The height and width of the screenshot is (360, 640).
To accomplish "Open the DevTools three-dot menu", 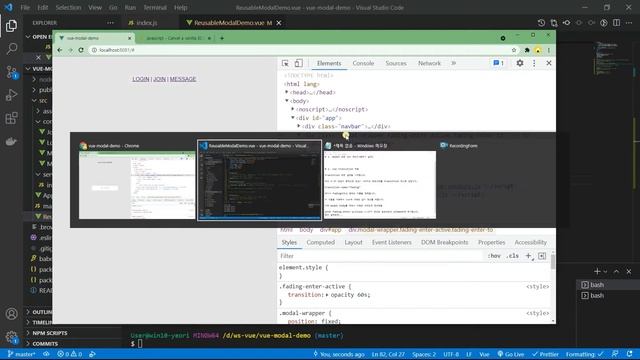I will point(534,63).
